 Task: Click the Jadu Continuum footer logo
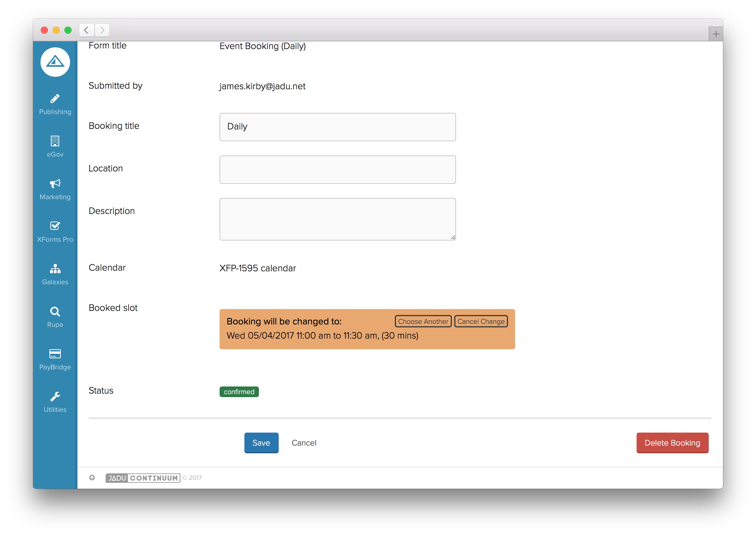tap(143, 477)
